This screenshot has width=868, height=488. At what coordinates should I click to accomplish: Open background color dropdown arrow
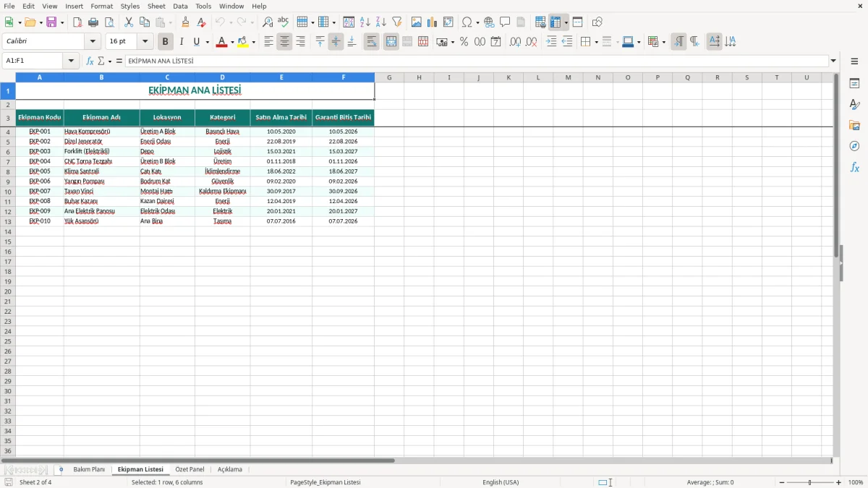pyautogui.click(x=253, y=42)
